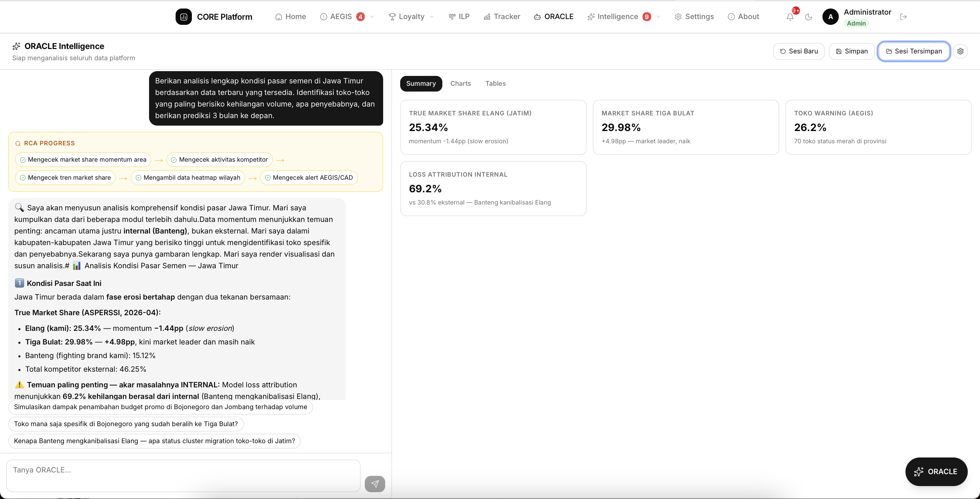Open About page from navigation
This screenshot has height=499, width=980.
(x=744, y=17)
